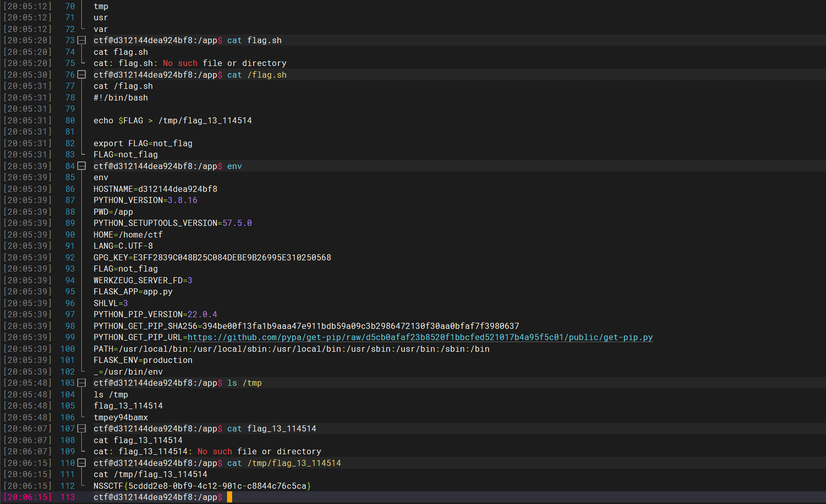Click 'LANG=C.UTF-8' line

(123, 246)
